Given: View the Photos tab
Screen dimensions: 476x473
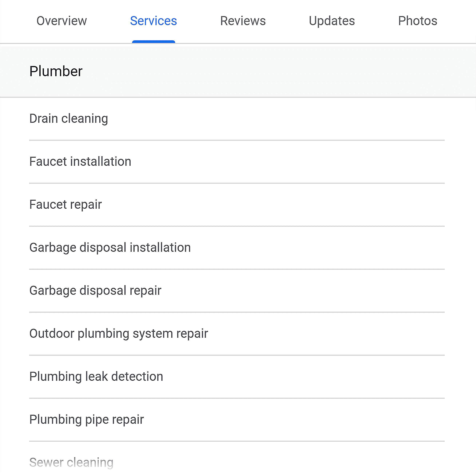Looking at the screenshot, I should point(417,21).
